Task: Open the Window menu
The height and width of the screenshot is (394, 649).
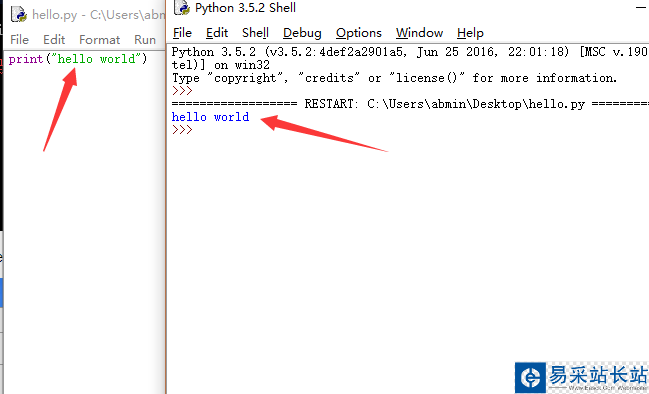Action: coord(419,33)
